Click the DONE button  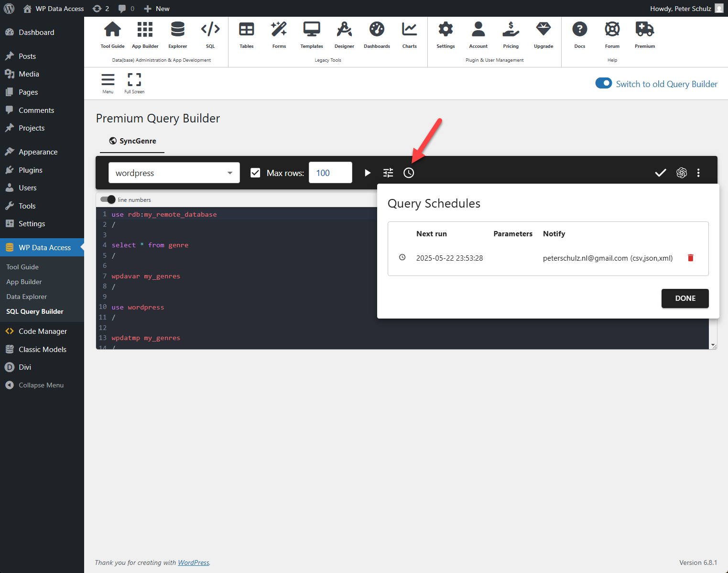click(685, 298)
